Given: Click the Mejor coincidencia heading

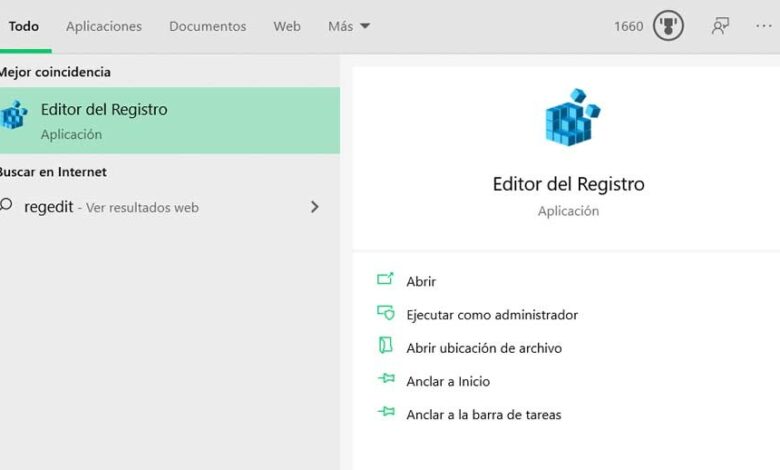Looking at the screenshot, I should point(55,72).
